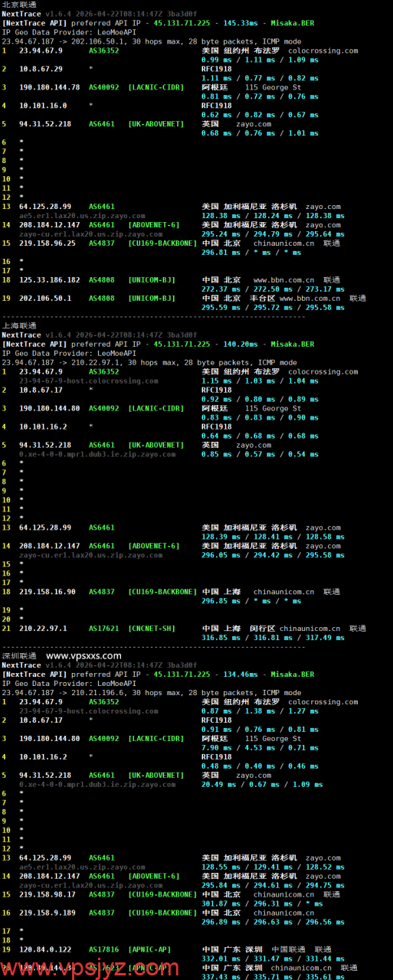The width and height of the screenshot is (393, 980).
Task: Select latency 0.85 ms / 0.57 ms / 0.54 ms
Action: click(x=260, y=454)
